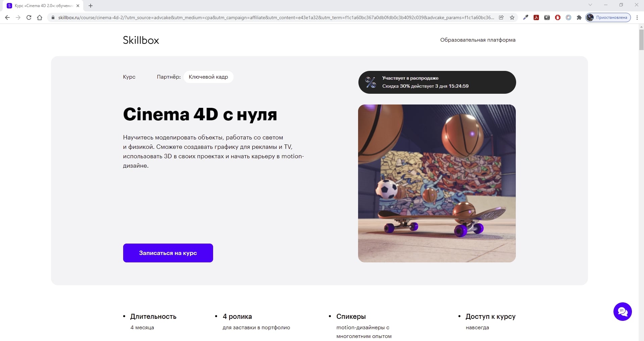Image resolution: width=644 pixels, height=341 pixels.
Task: Click the Ключевой кадр partner badge
Action: tap(208, 77)
